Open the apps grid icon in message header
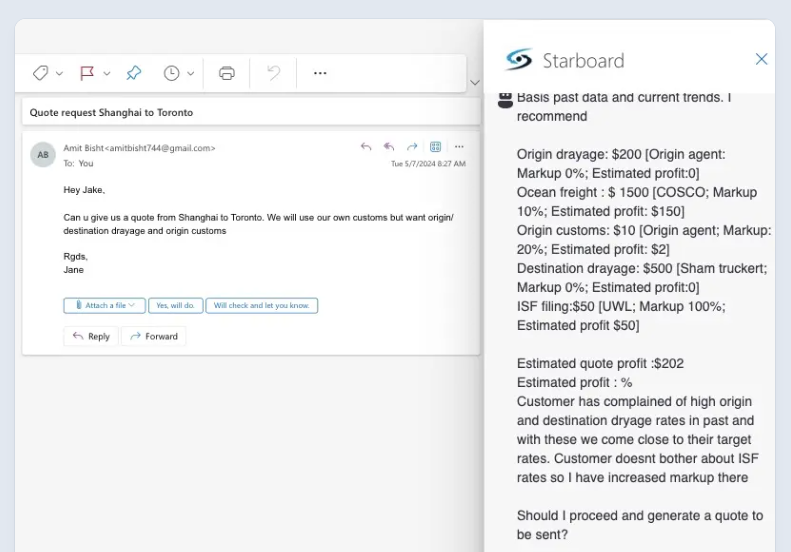 click(435, 147)
